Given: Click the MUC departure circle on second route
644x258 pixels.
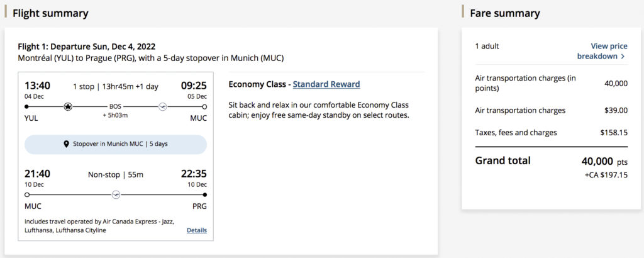Looking at the screenshot, I should [x=26, y=195].
